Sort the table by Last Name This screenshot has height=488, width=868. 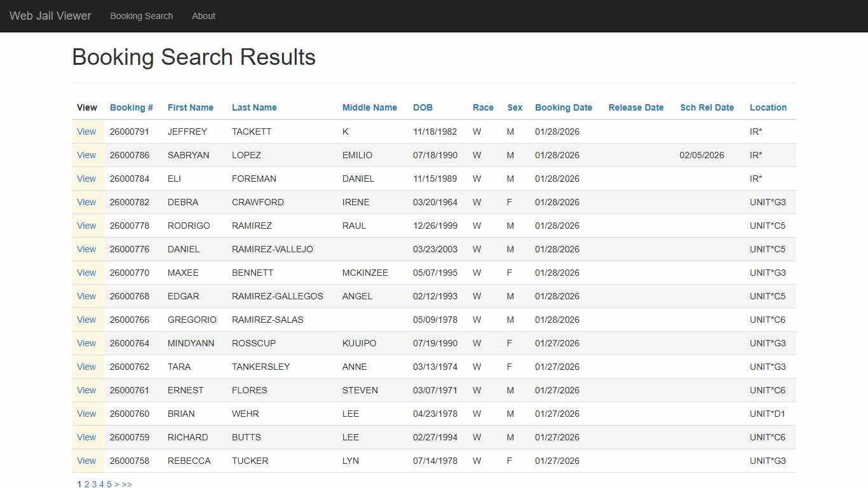pyautogui.click(x=254, y=107)
